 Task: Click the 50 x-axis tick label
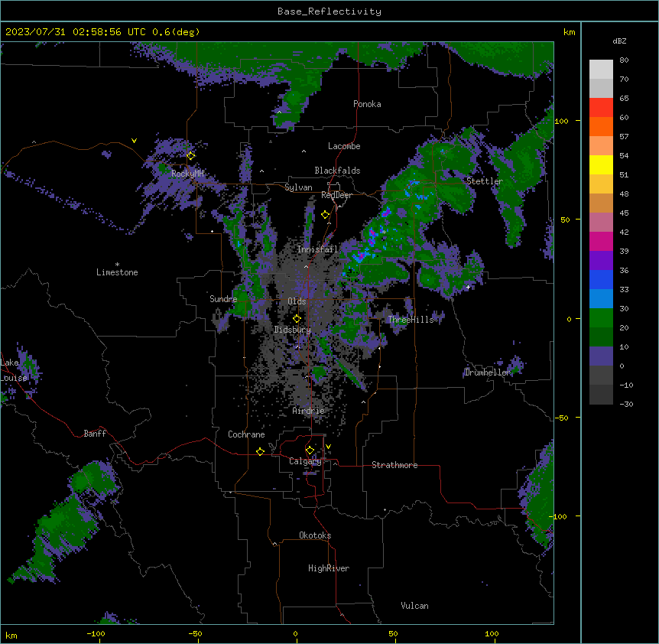click(393, 633)
